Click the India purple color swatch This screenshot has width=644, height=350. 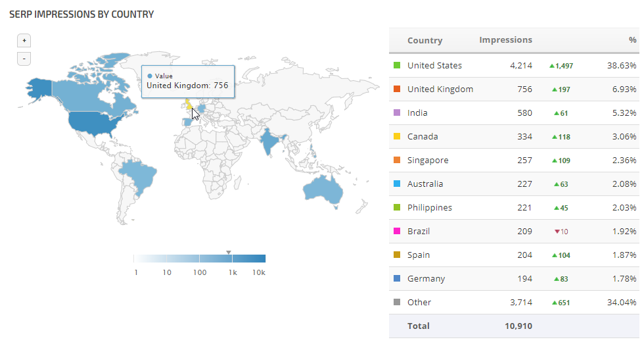[x=397, y=113]
